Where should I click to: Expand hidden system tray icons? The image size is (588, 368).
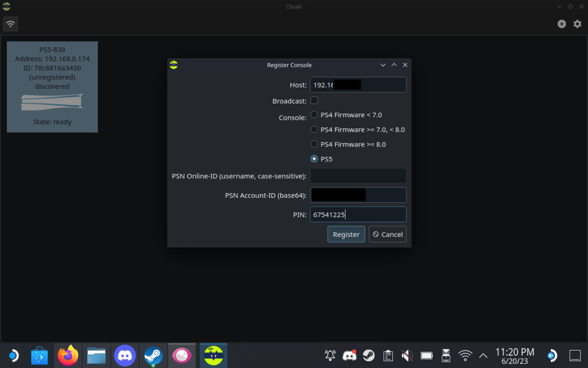click(483, 355)
